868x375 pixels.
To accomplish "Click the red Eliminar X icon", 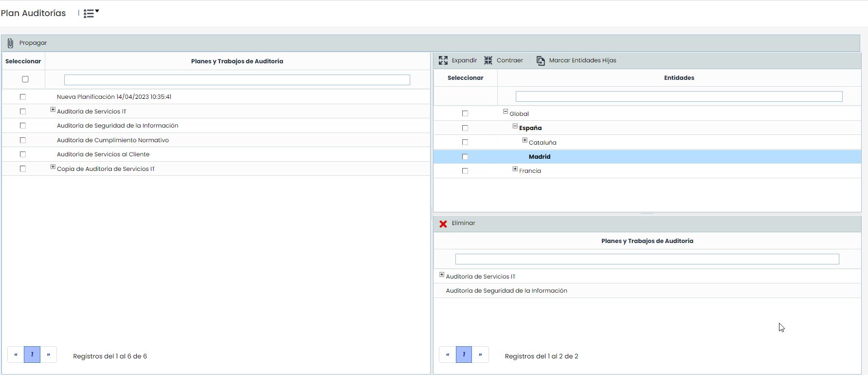I will [443, 224].
